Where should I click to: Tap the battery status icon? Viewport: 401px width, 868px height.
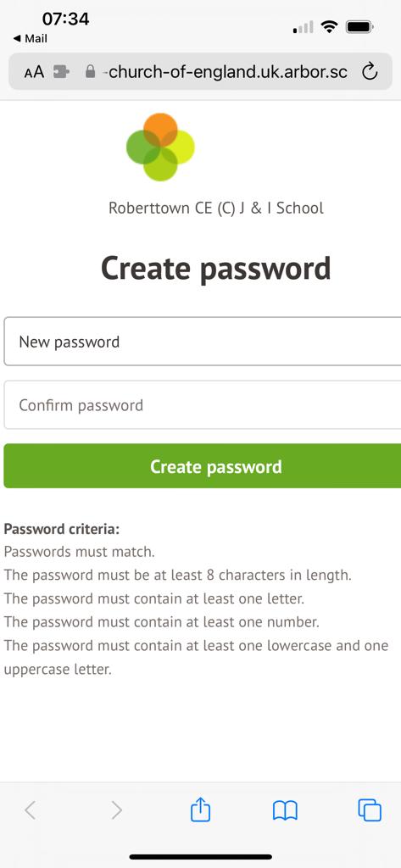tap(360, 26)
